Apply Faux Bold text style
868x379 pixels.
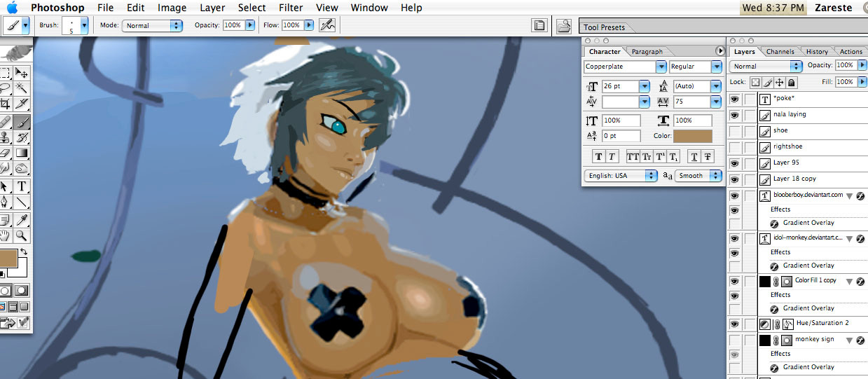pyautogui.click(x=599, y=157)
